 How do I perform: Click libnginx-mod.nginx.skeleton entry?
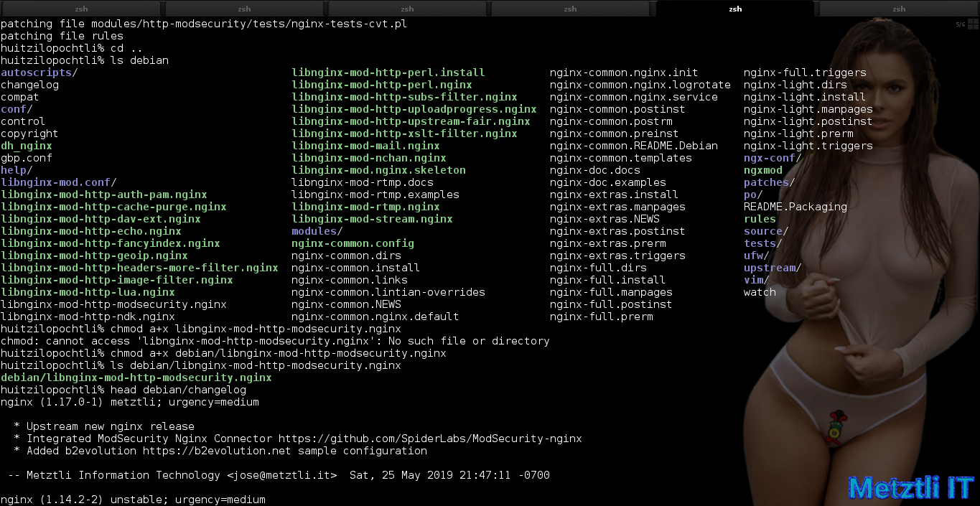click(378, 170)
